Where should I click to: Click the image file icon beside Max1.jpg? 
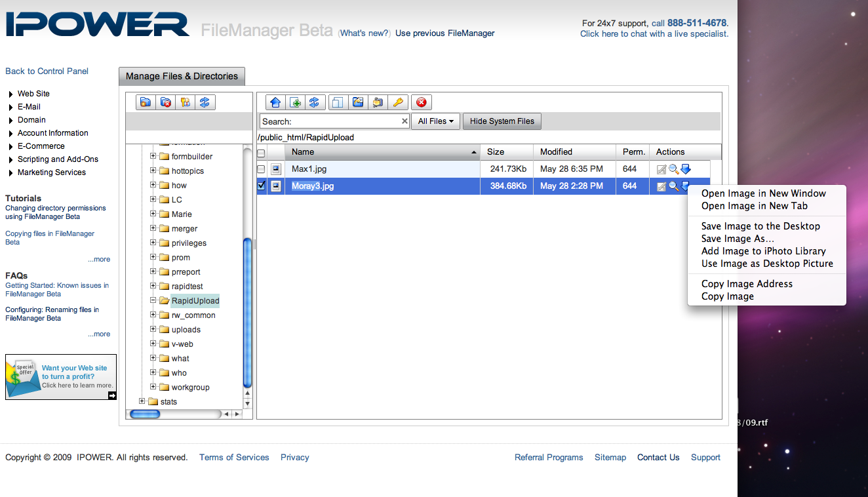click(x=276, y=169)
